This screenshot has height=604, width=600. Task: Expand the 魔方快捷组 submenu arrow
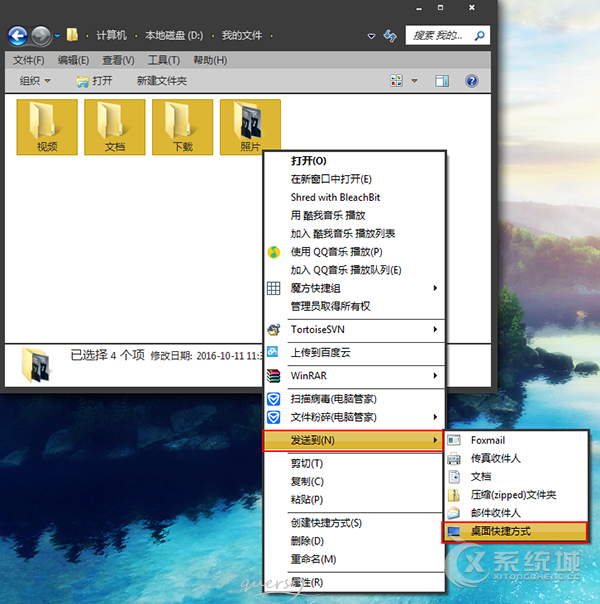tap(435, 288)
